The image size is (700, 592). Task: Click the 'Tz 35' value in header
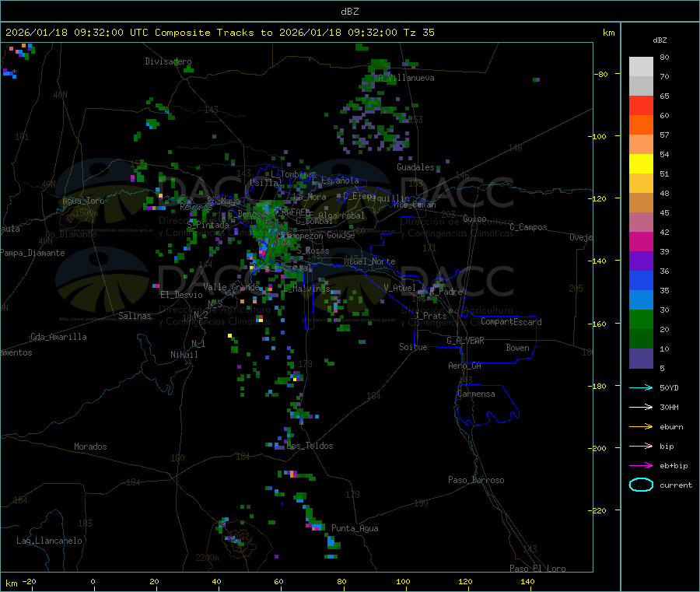coord(418,33)
